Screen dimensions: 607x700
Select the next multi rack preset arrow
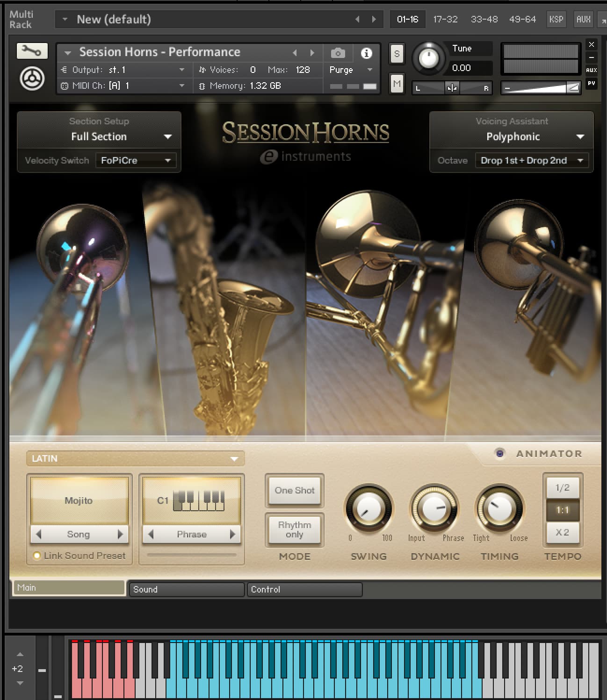pos(374,19)
